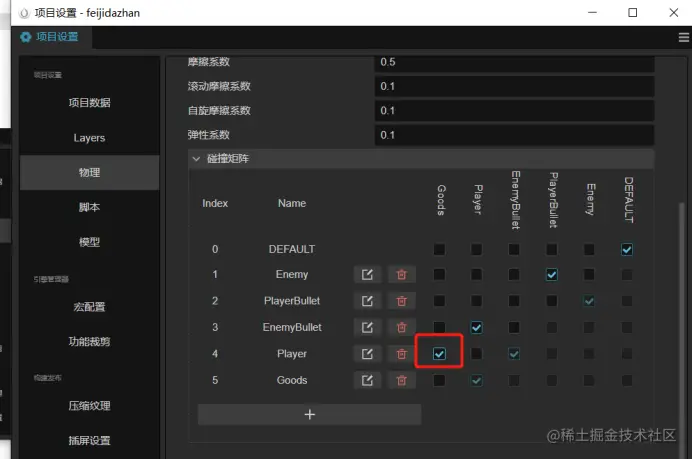The image size is (692, 459).
Task: Delete the Player collision group
Action: pyautogui.click(x=402, y=354)
